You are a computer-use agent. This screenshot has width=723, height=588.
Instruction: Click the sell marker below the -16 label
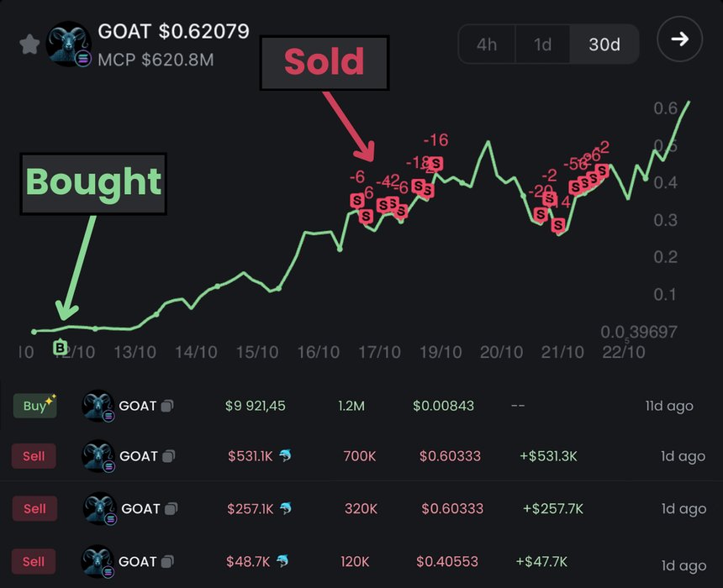point(435,163)
